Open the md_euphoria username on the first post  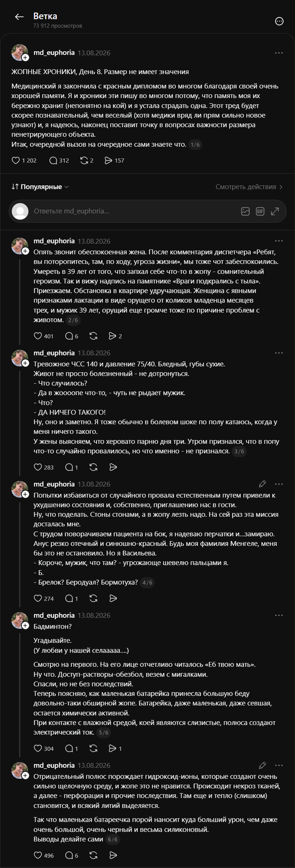(x=54, y=53)
